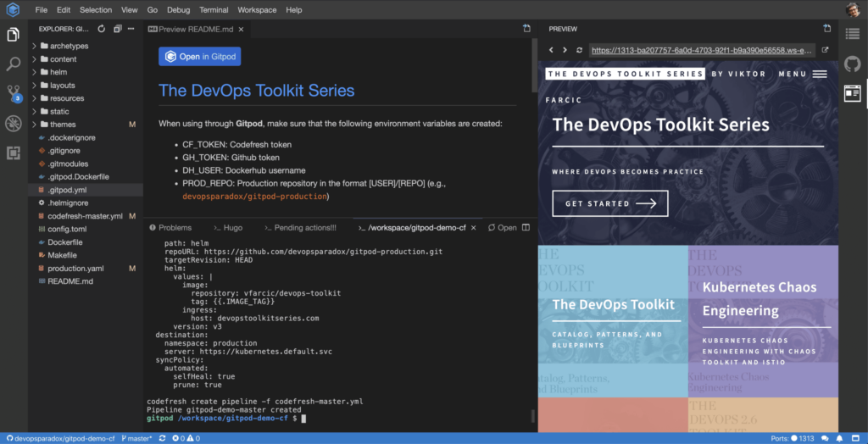Click THE DEVOPS TOOLKIT SERIES site logo
Viewport: 868px width, 444px height.
click(625, 74)
